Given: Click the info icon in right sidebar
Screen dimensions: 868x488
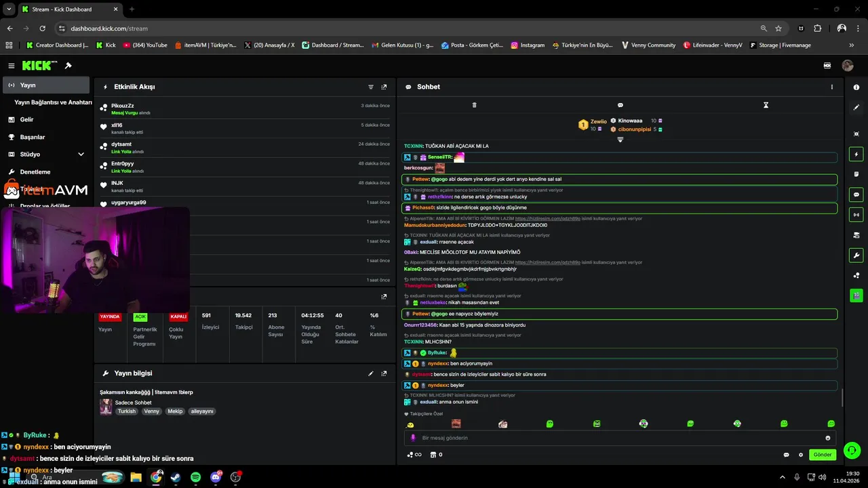Looking at the screenshot, I should point(856,87).
